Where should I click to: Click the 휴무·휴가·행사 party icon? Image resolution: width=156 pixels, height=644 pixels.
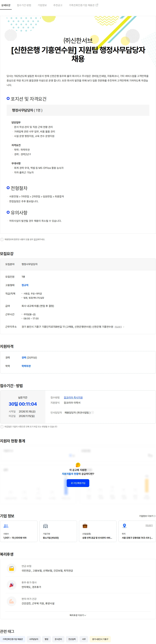(x=12, y=585)
